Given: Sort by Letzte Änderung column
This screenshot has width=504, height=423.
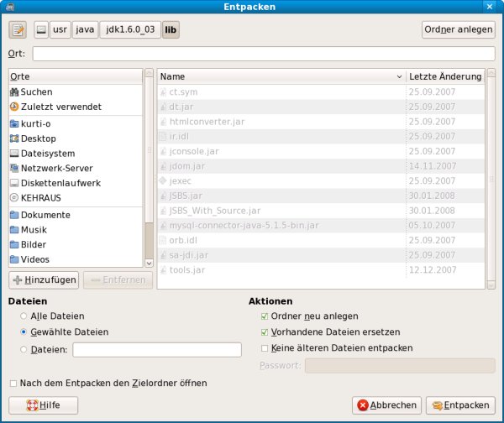Looking at the screenshot, I should 444,76.
